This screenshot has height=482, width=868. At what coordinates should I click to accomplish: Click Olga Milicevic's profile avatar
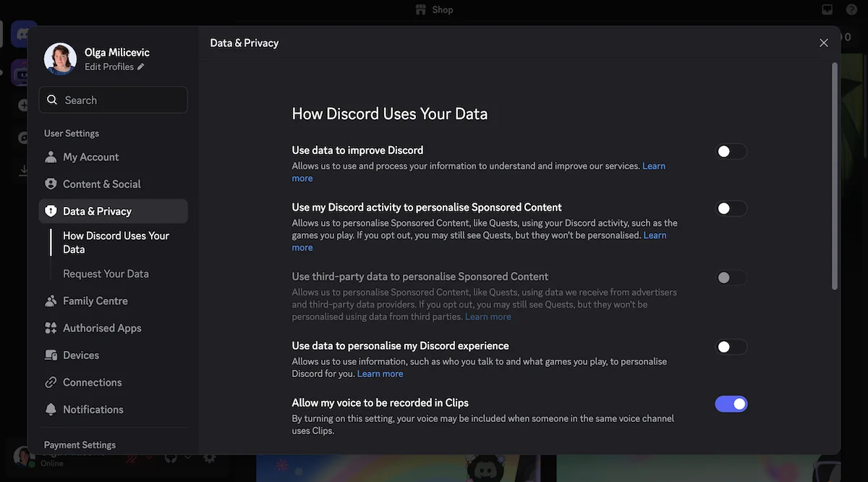coord(60,59)
